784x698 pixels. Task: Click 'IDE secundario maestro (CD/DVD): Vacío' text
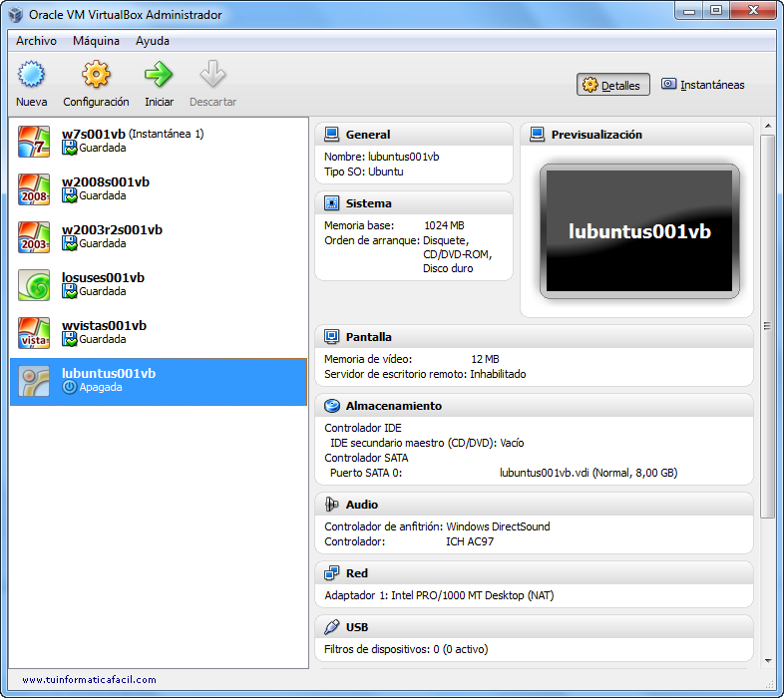point(427,443)
